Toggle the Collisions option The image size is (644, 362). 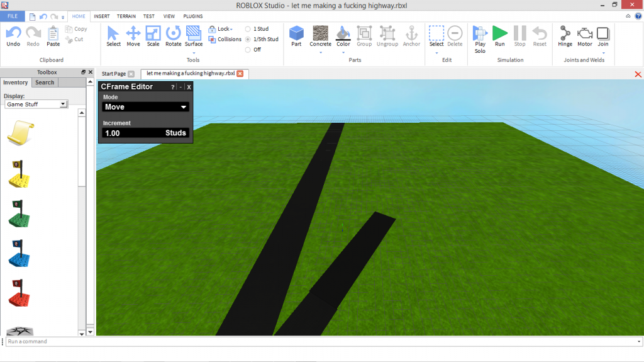(225, 39)
